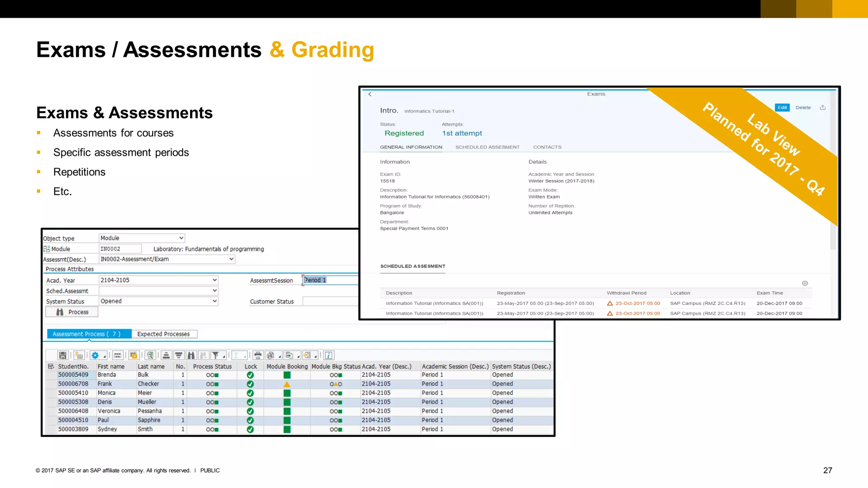Open the SCHEDULED ASSESMENT tab
The image size is (868, 488).
(x=487, y=147)
